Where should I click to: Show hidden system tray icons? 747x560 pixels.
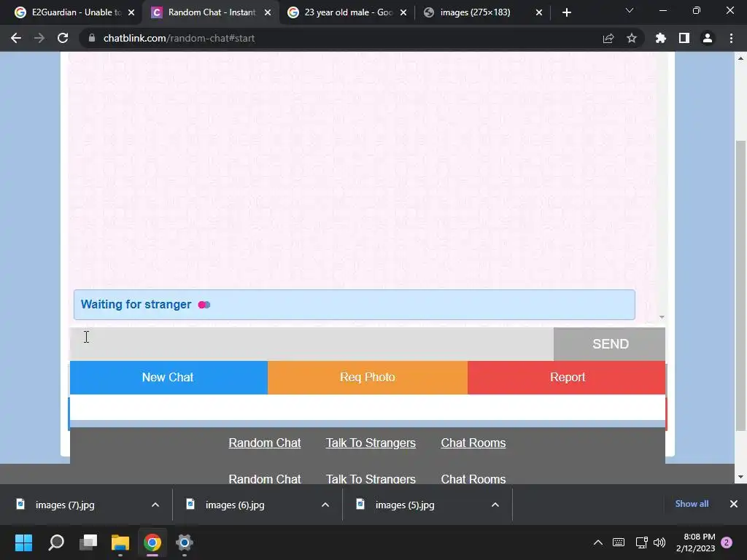pyautogui.click(x=598, y=542)
